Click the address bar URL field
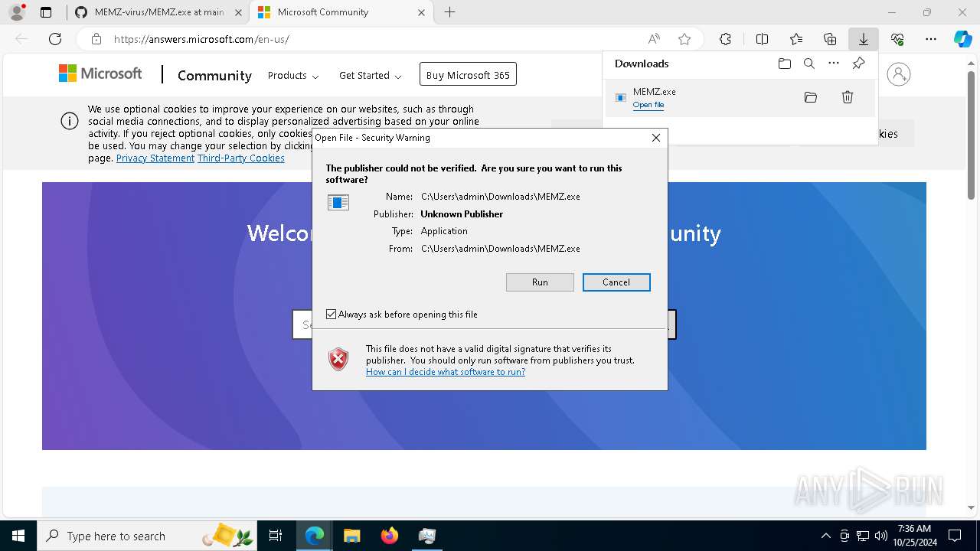 (x=375, y=39)
